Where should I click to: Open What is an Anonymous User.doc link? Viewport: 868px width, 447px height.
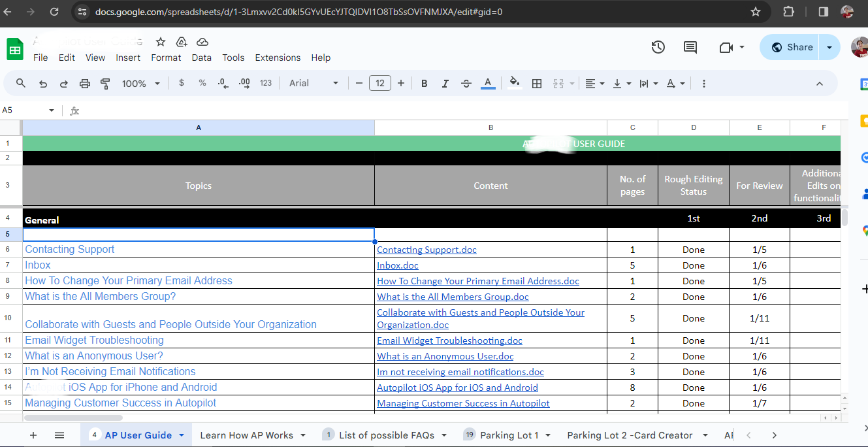pos(445,356)
